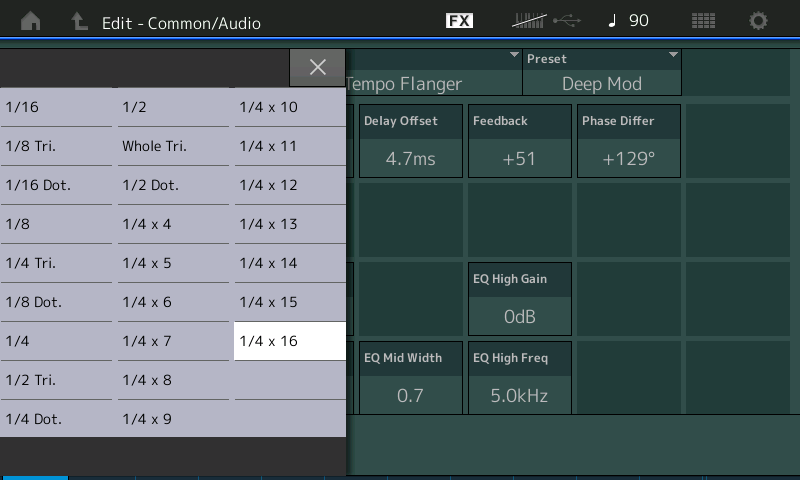Pick the 1/4 x 13 entry
This screenshot has height=480, width=800.
tap(290, 224)
